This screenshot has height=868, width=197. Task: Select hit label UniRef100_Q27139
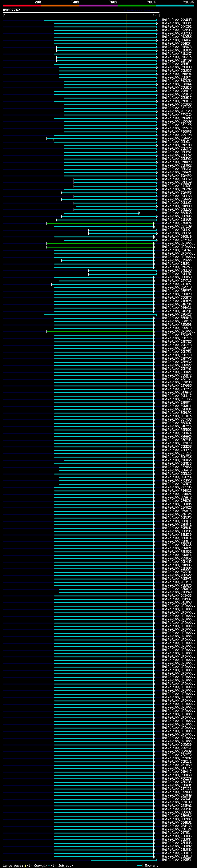click(x=177, y=226)
